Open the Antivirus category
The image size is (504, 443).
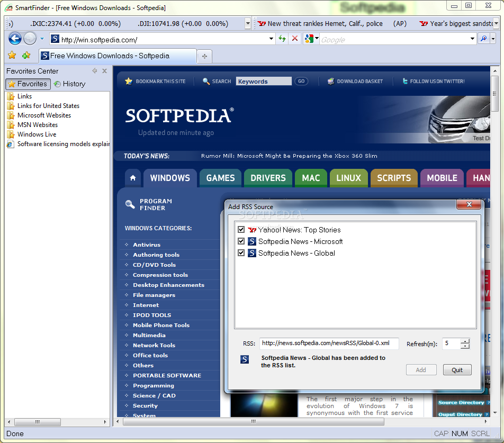147,245
